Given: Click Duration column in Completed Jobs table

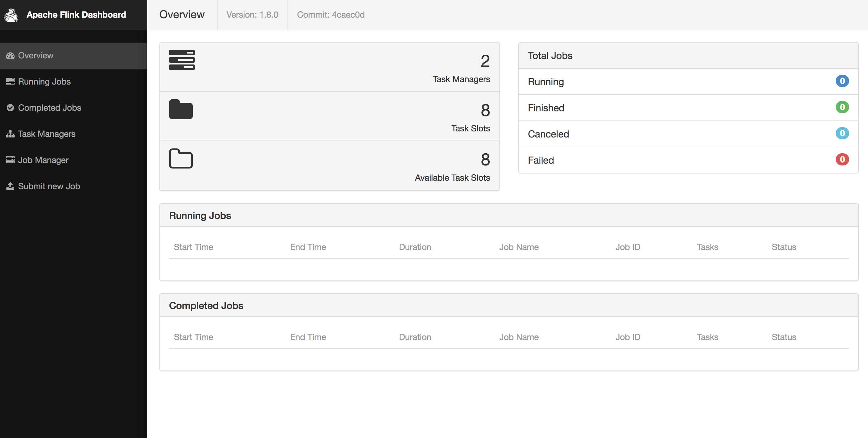Looking at the screenshot, I should [x=415, y=337].
